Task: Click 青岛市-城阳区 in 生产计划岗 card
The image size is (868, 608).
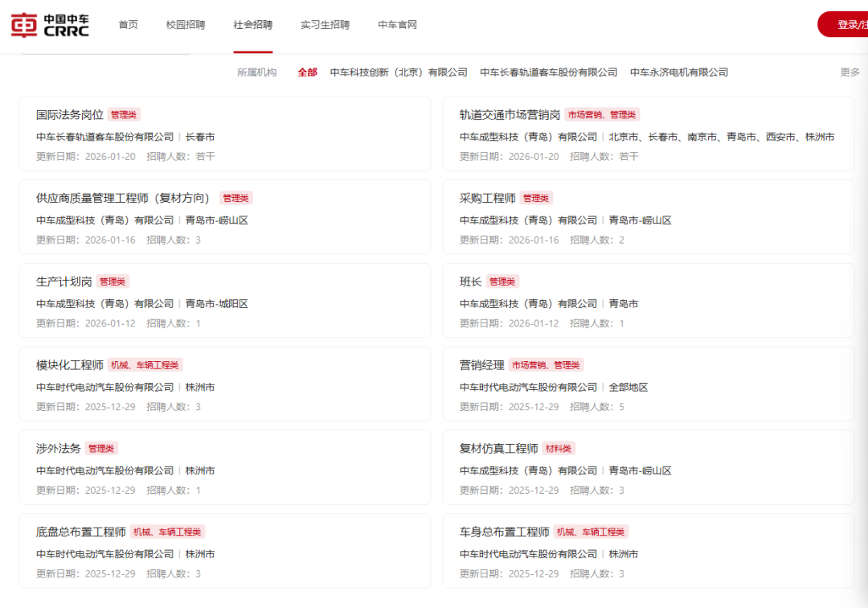Action: click(x=216, y=304)
